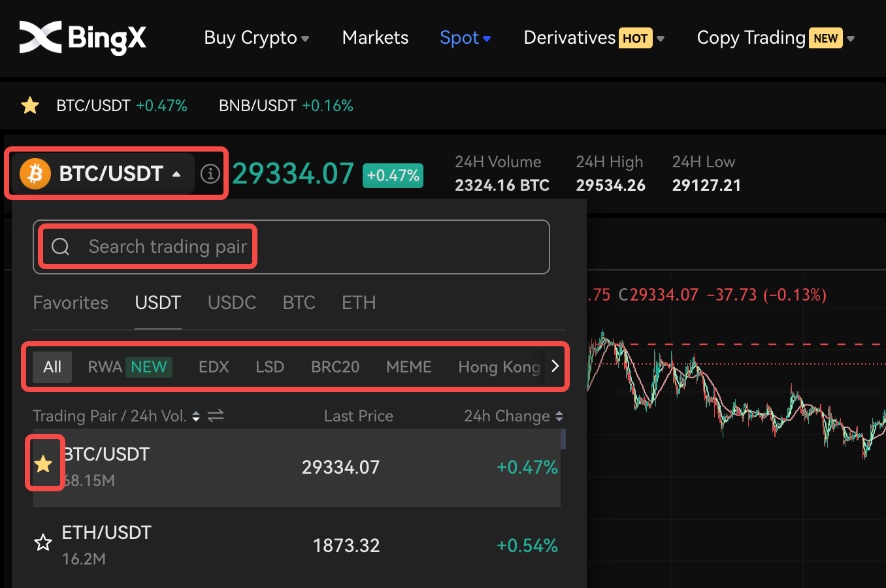Switch to the USDC tab
Screen dimensions: 886x588
coord(232,302)
